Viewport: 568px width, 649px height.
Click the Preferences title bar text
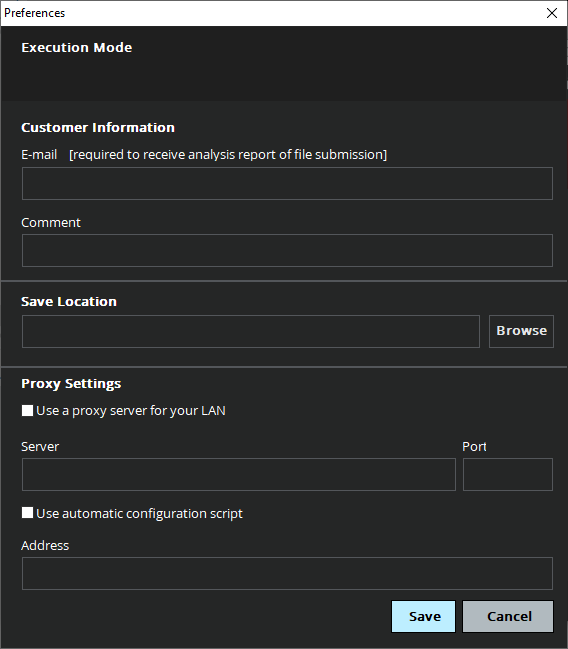[34, 13]
